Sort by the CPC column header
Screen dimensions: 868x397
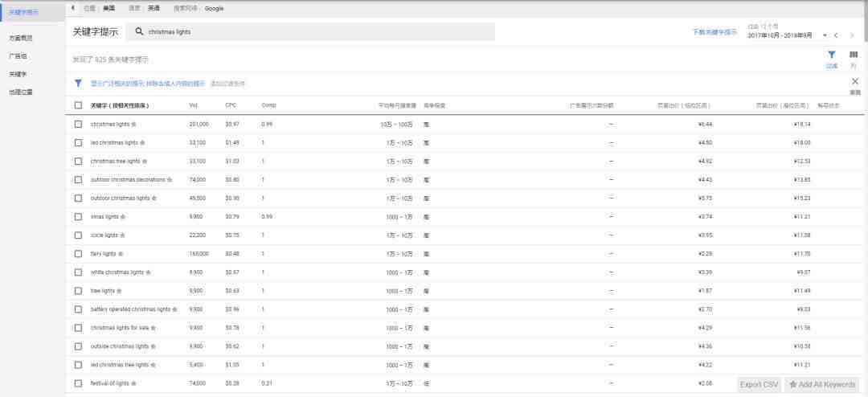click(231, 105)
